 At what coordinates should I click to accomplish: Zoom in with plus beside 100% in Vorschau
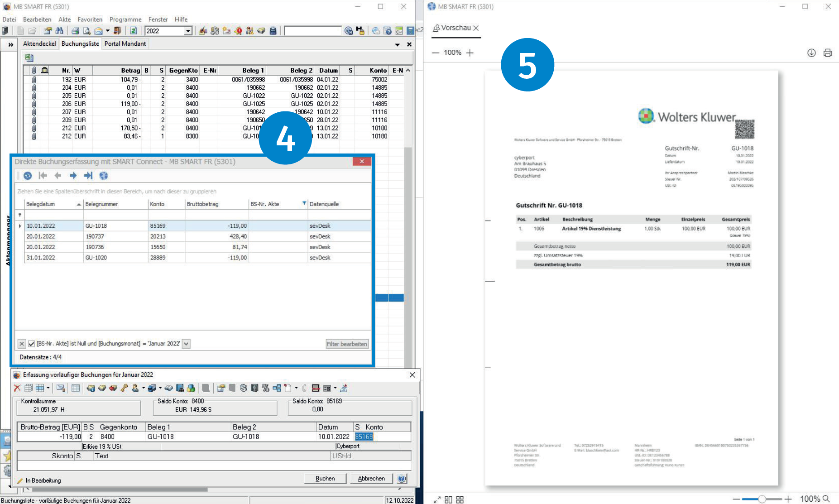click(470, 53)
